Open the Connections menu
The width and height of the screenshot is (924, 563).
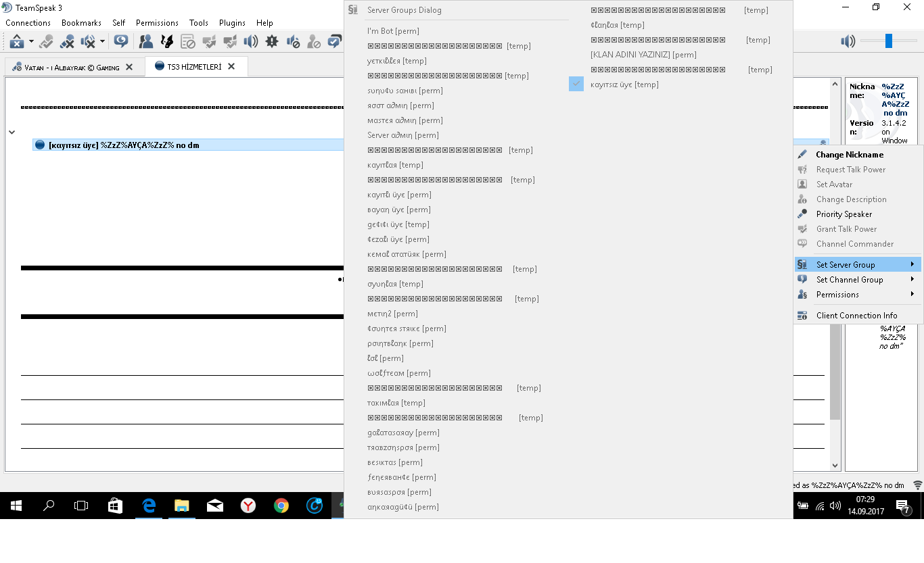click(28, 23)
